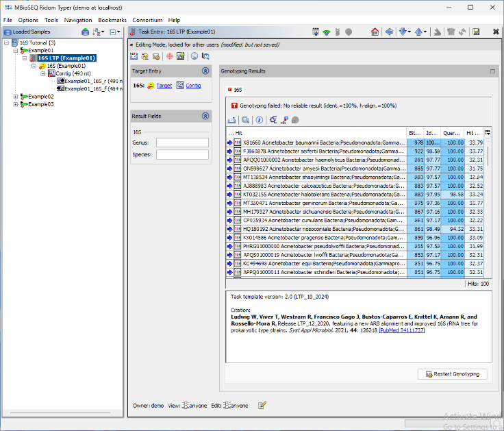Screen dimensions: 504x431
Task: Collapse the Result Fields section chevron
Action: tap(205, 116)
